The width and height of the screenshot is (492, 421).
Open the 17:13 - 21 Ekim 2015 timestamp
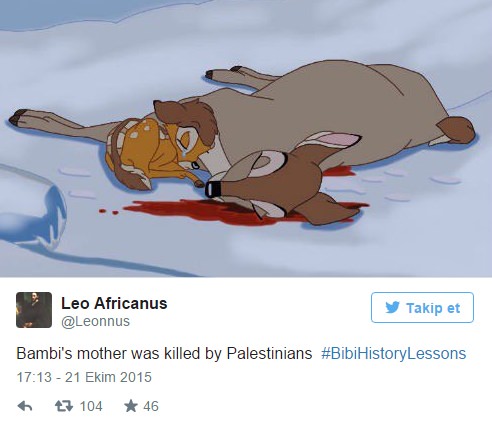click(84, 377)
